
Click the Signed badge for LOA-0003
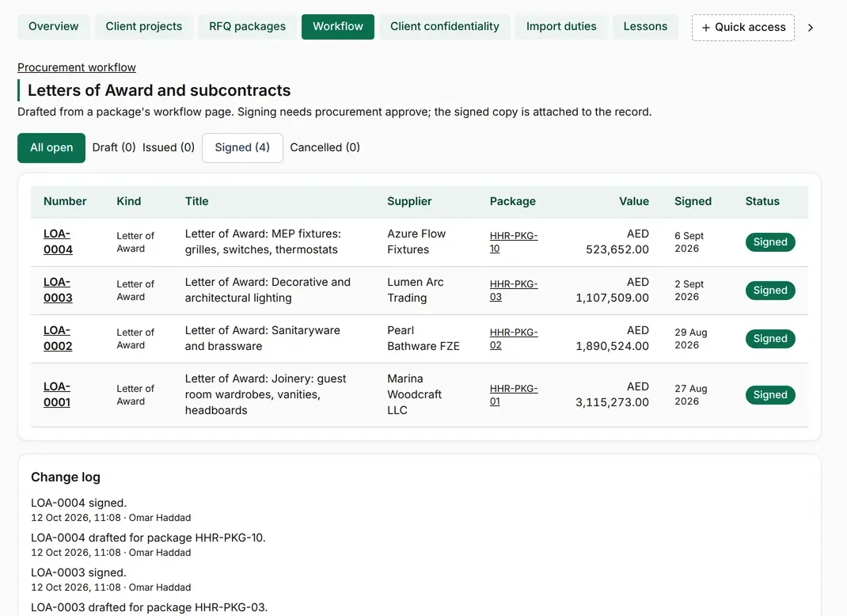770,290
